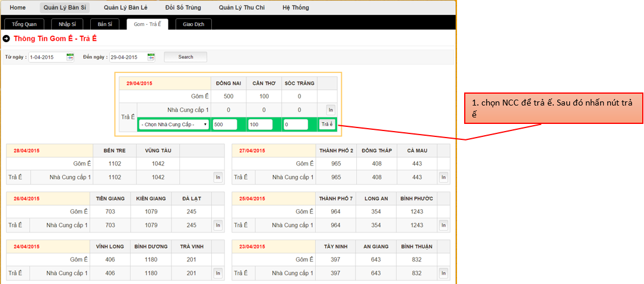
Task: Open the Quản Lý Thu Chi menu
Action: [x=240, y=8]
